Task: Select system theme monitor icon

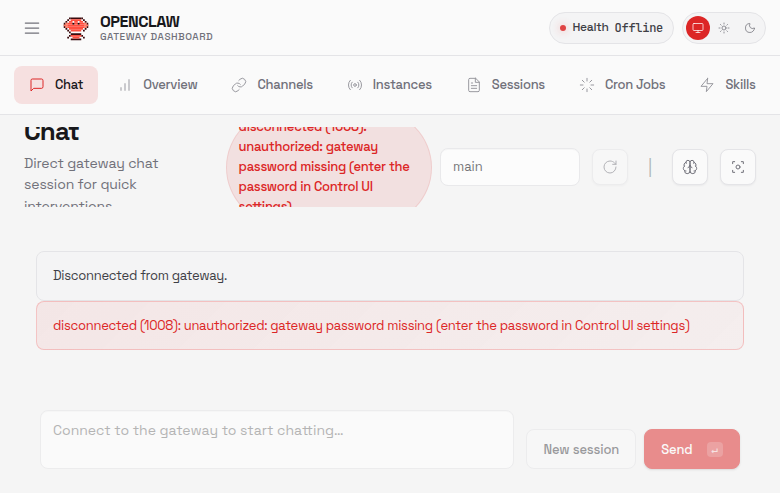Action: click(x=698, y=28)
